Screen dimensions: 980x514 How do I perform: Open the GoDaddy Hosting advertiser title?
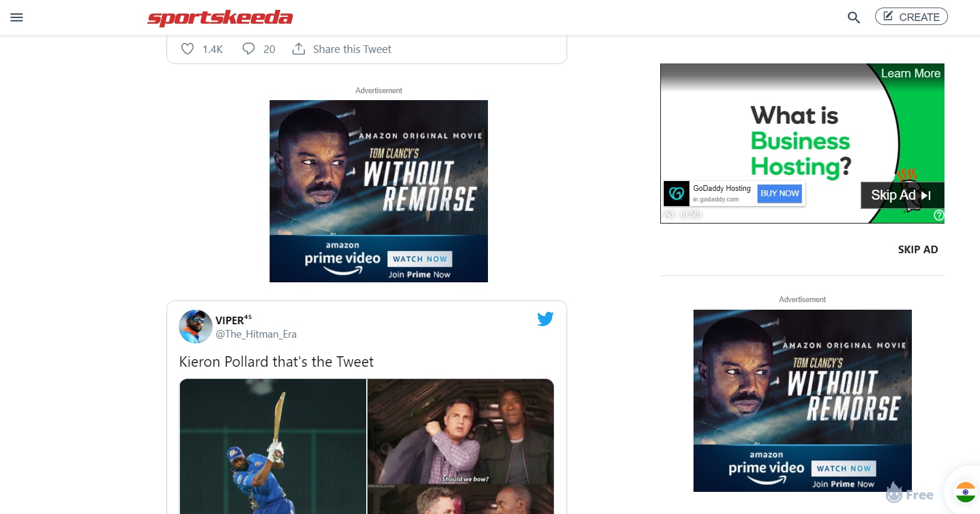[x=722, y=188]
